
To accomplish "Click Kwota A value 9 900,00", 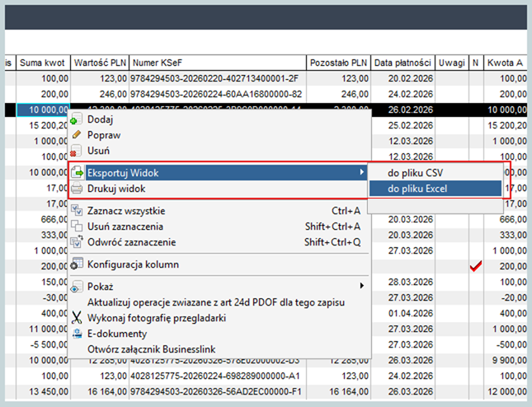I will pyautogui.click(x=510, y=360).
